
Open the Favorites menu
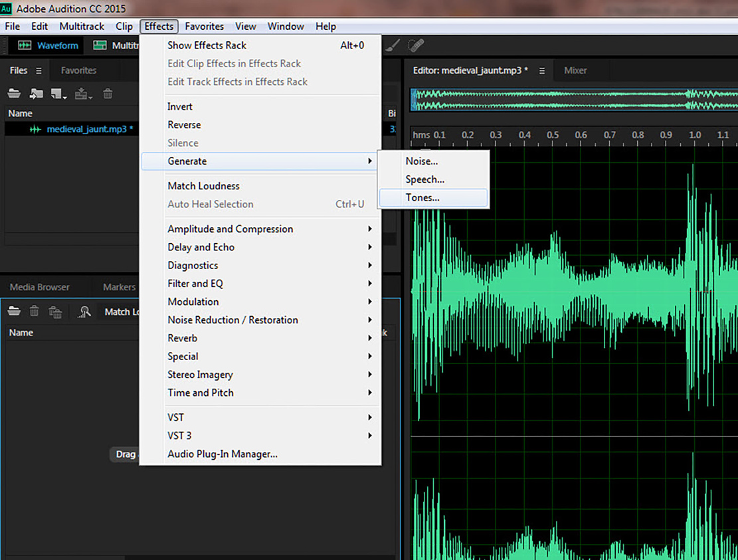point(205,27)
